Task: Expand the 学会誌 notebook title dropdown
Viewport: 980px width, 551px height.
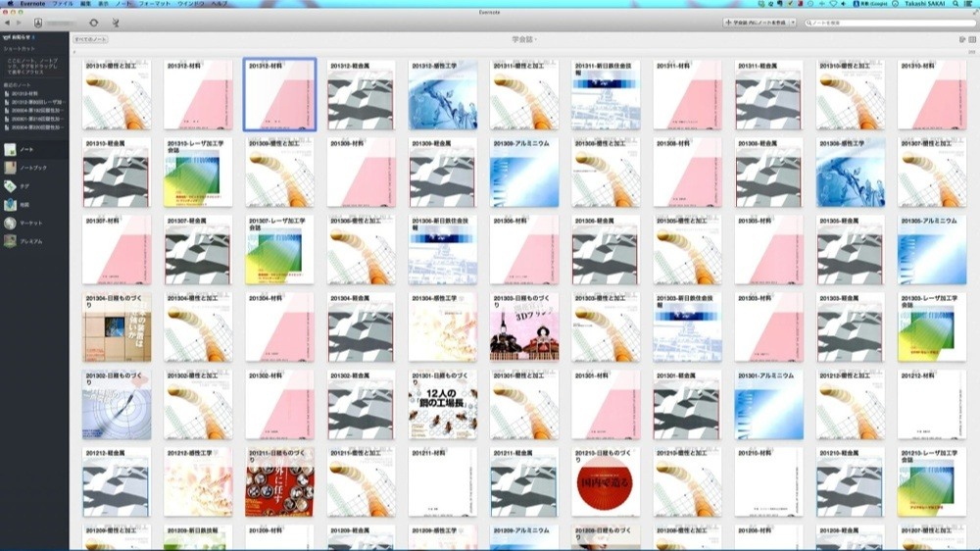Action: [x=524, y=39]
